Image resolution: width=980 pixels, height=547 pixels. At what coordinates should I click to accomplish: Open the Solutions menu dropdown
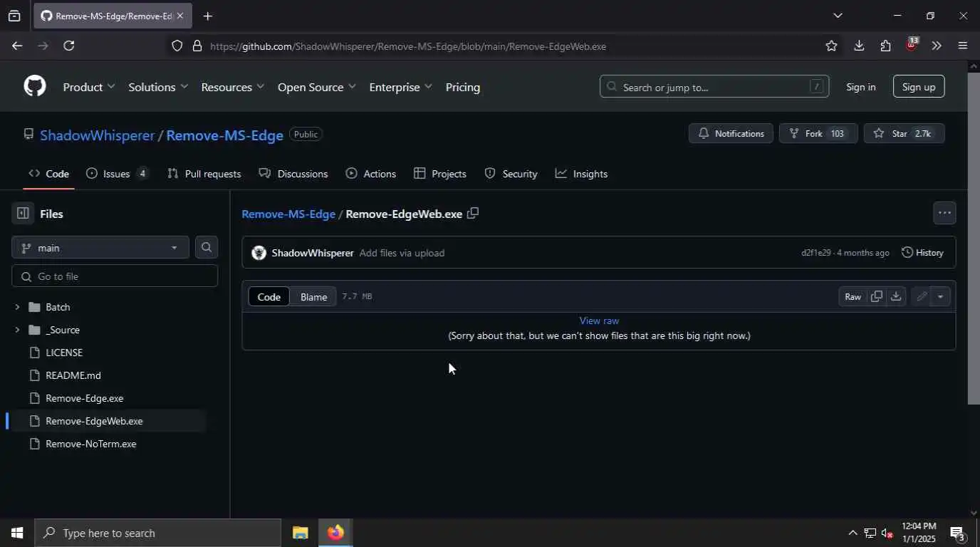pos(157,87)
